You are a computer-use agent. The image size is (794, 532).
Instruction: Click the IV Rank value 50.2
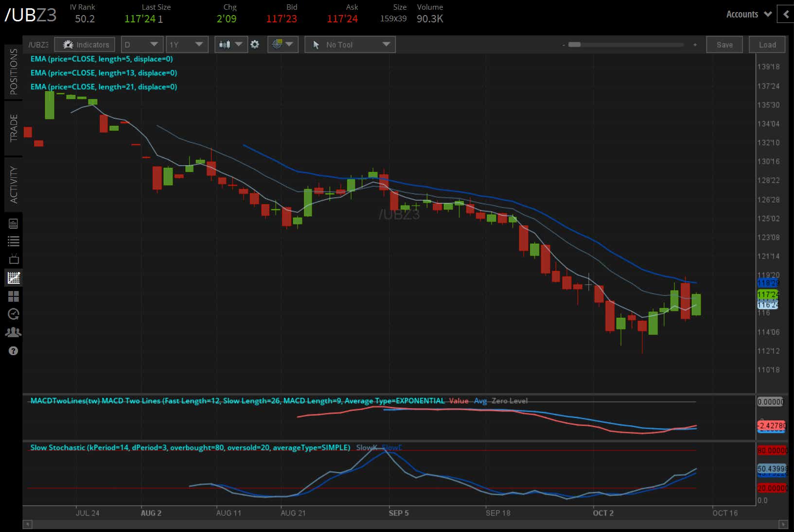pyautogui.click(x=85, y=19)
